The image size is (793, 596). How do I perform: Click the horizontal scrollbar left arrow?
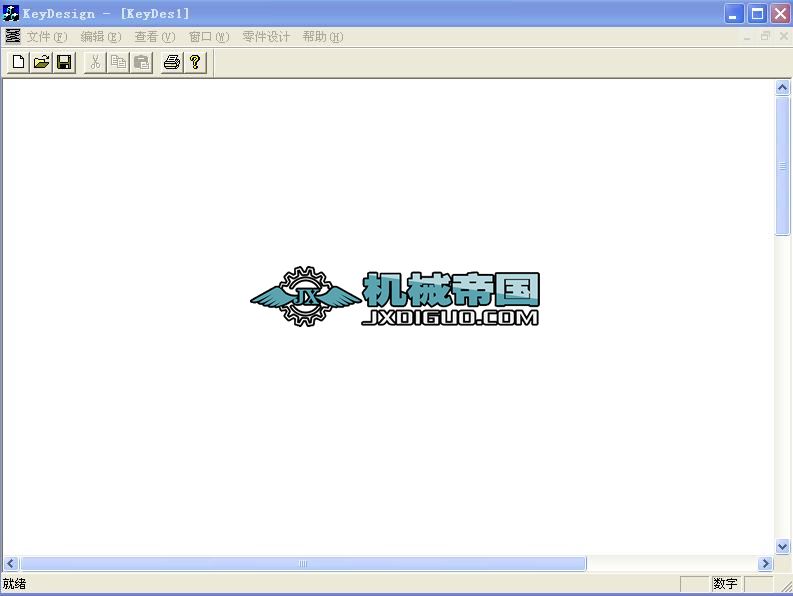(x=11, y=564)
